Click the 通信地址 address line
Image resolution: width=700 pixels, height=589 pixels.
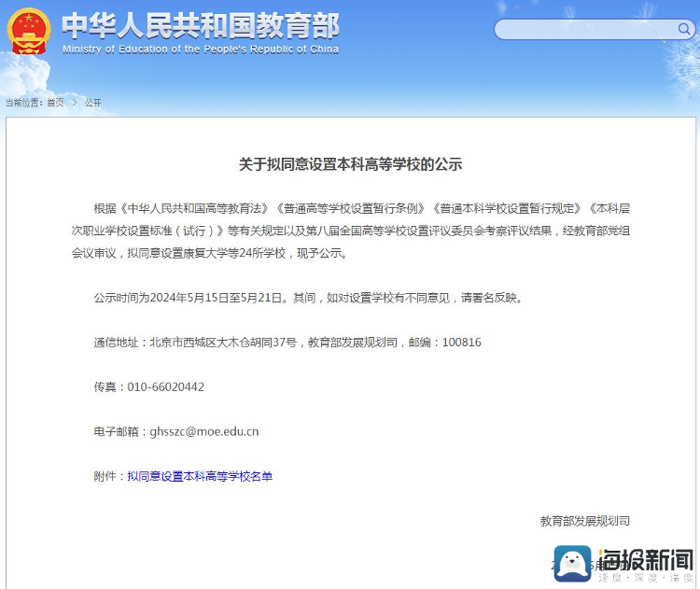(287, 343)
